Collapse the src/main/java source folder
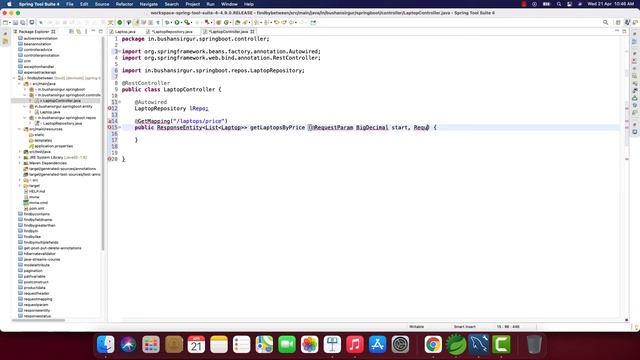The width and height of the screenshot is (640, 360). [x=20, y=84]
